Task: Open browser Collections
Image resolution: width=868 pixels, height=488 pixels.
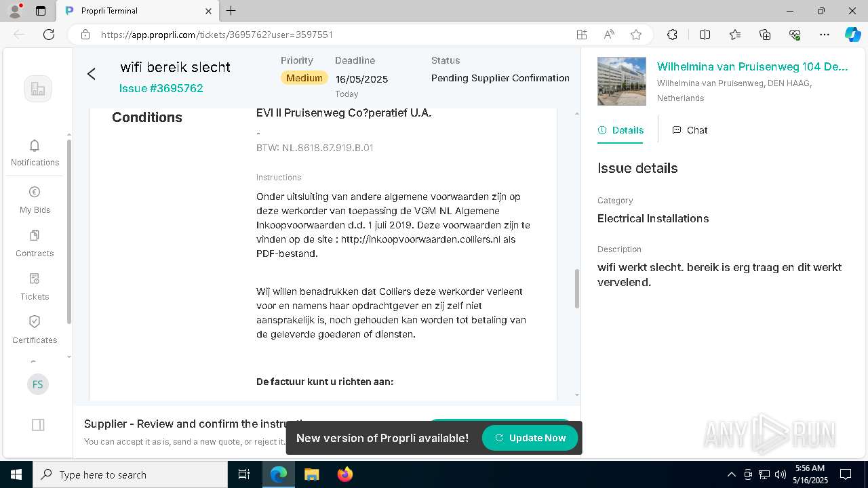Action: coord(765,35)
